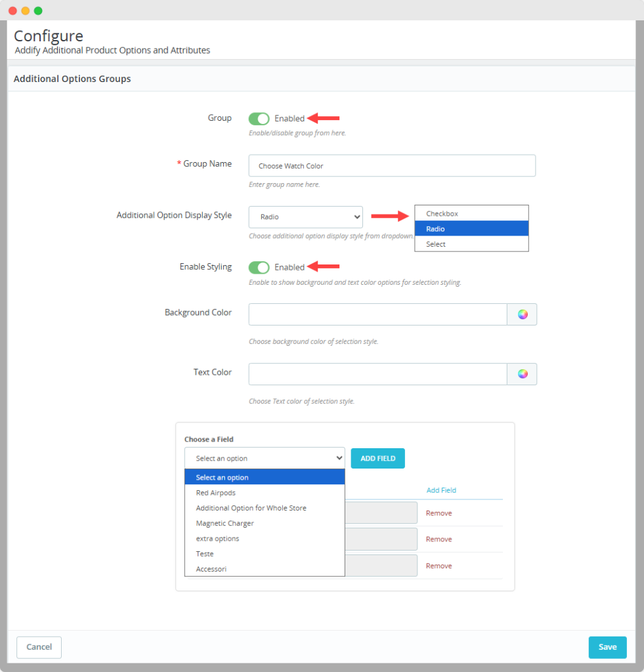Screen dimensions: 644x672
Task: Open the Background Color picker wheel icon
Action: 522,314
